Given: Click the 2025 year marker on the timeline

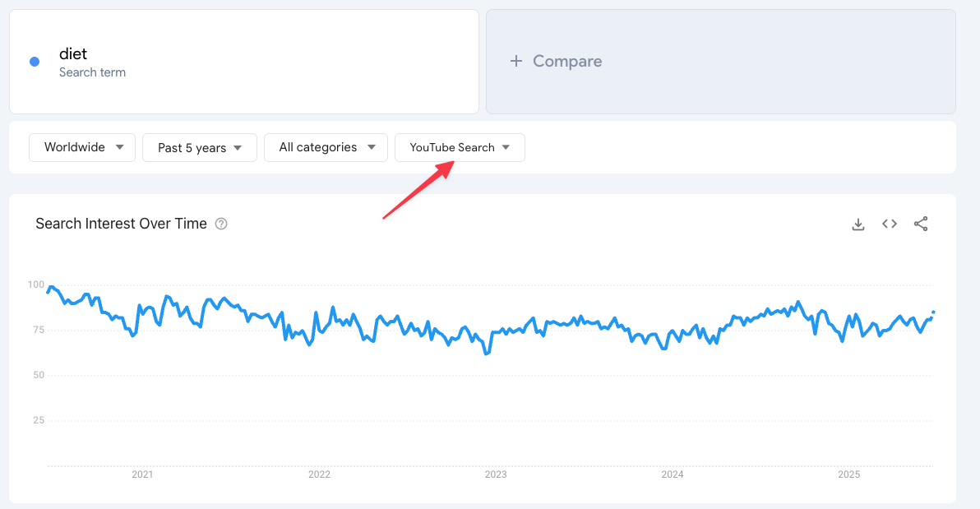Looking at the screenshot, I should coord(849,474).
